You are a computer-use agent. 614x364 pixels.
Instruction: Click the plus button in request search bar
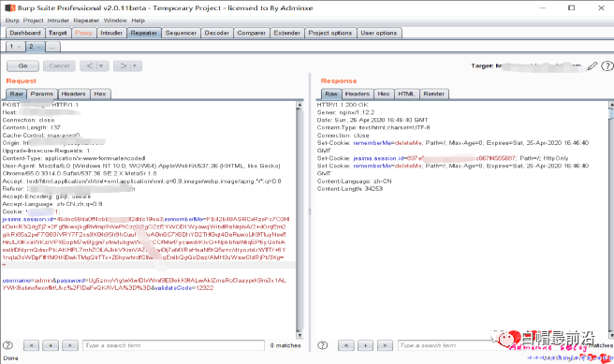coord(51,345)
